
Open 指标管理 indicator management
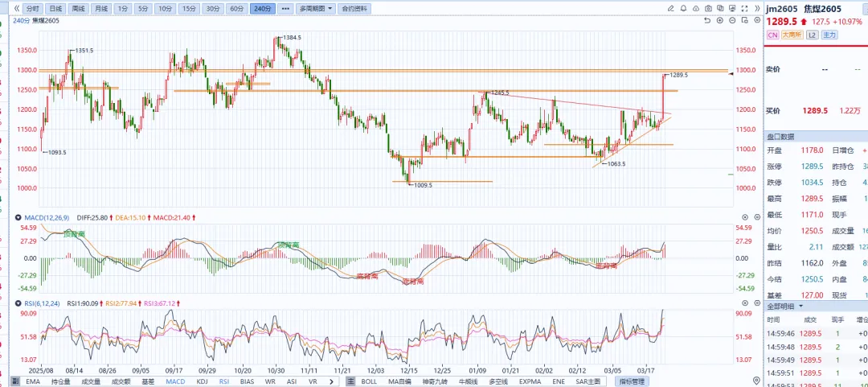click(633, 381)
